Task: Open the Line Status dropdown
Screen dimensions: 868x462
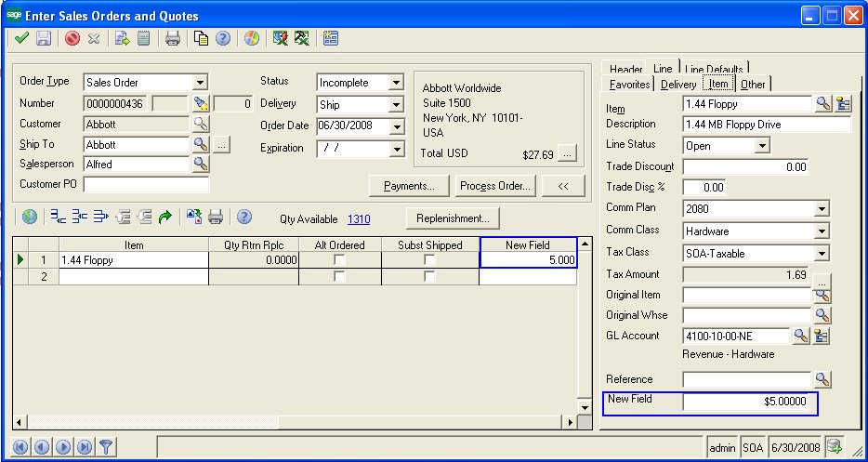Action: pos(763,146)
